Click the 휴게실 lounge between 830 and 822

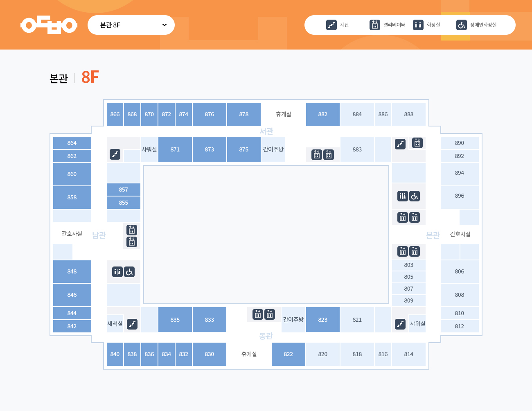(249, 354)
